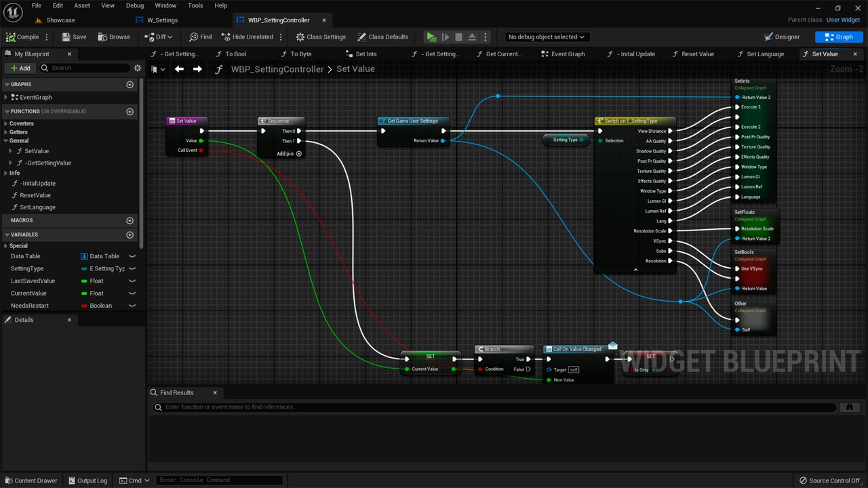Viewport: 868px width, 488px height.
Task: Open the Diff dropdown
Action: (160, 37)
